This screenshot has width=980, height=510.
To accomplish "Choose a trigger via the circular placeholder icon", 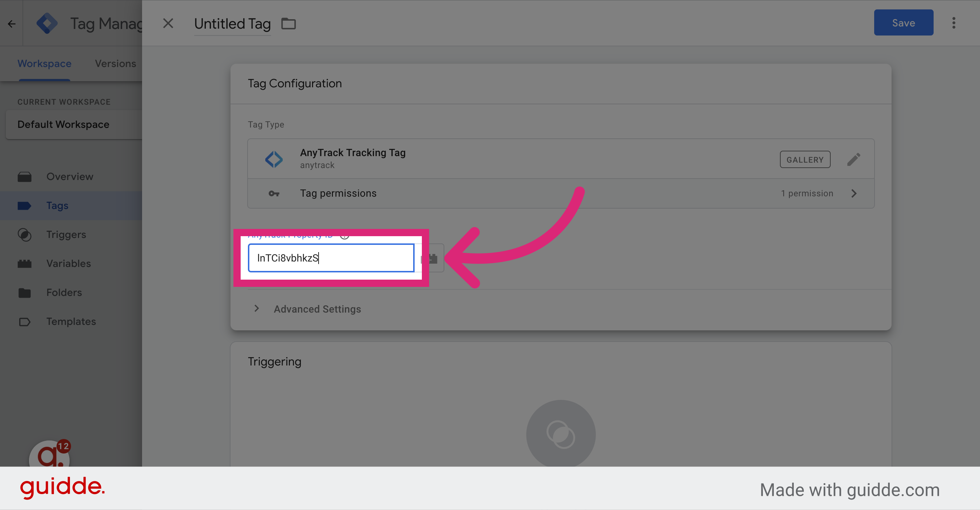I will (x=561, y=434).
